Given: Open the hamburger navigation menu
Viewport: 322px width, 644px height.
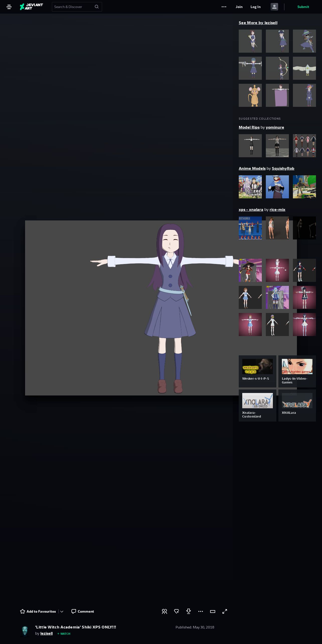Looking at the screenshot, I should (x=9, y=7).
